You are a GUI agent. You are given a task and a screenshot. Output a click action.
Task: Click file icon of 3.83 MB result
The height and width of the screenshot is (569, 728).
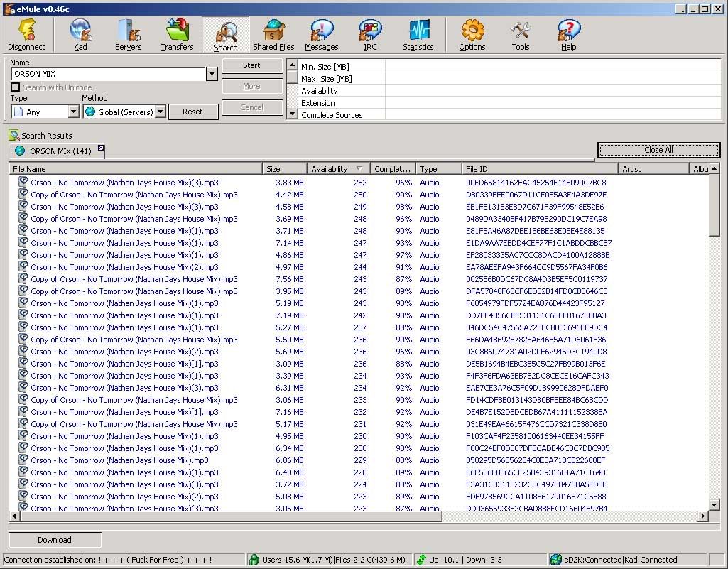pyautogui.click(x=23, y=182)
